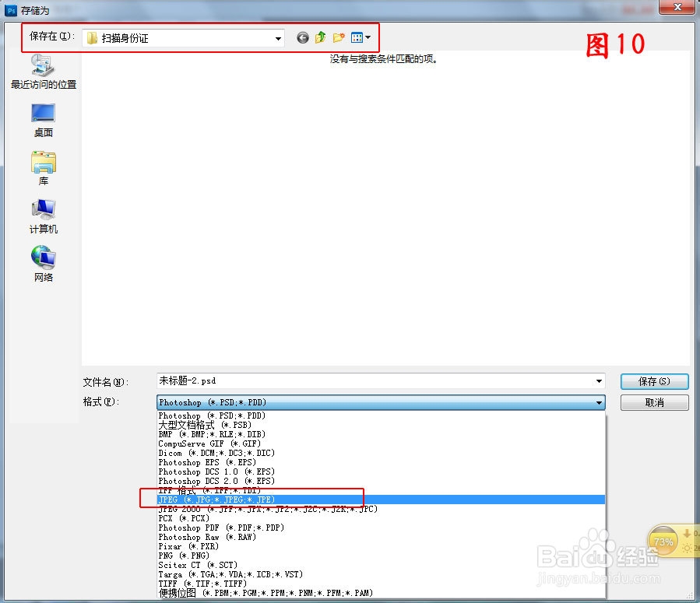
Task: Select PCX (*.PCX) format
Action: pos(382,519)
